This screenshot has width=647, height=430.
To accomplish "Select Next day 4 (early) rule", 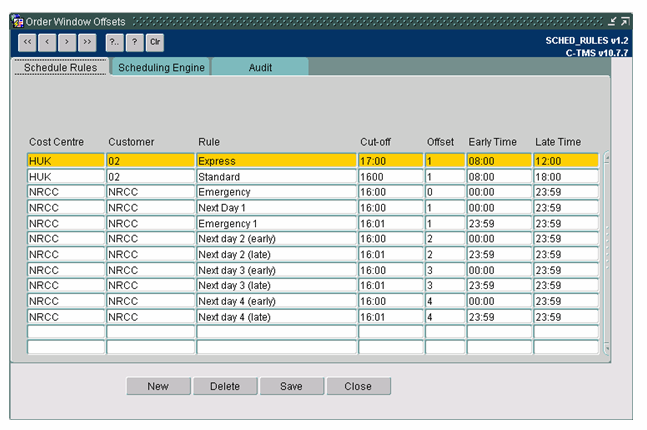I will click(276, 301).
